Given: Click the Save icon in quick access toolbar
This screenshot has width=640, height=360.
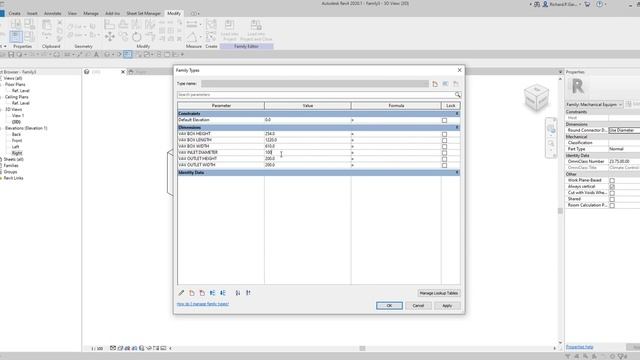Looking at the screenshot, I should tap(11, 54).
